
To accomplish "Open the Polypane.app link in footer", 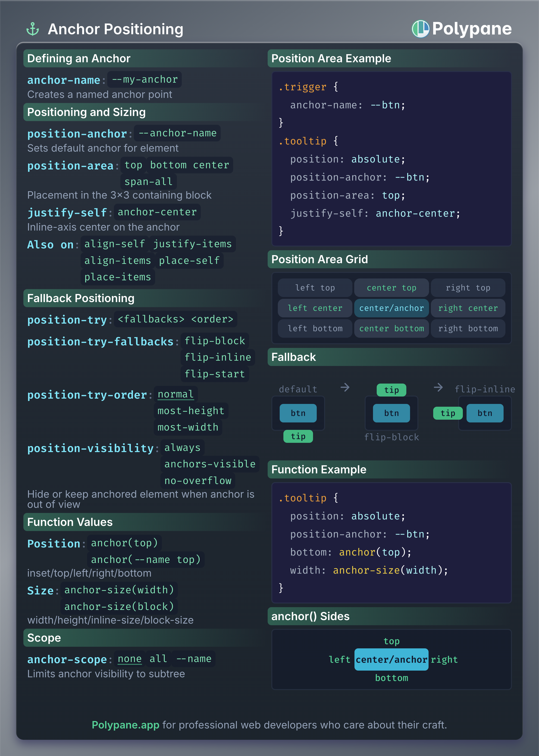I will tap(125, 725).
